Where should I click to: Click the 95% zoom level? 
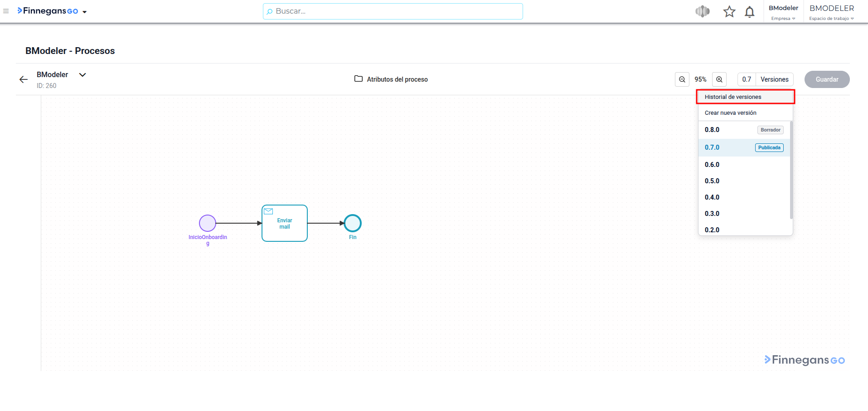coord(701,79)
